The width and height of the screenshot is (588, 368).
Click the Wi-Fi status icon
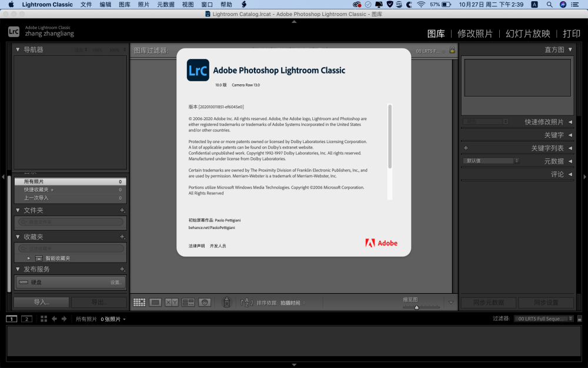pyautogui.click(x=421, y=5)
